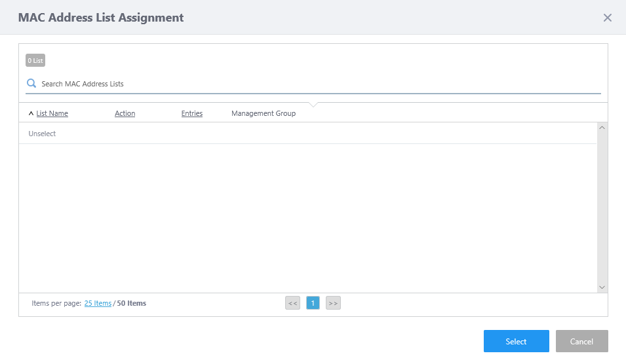Sort the table by List Name
The width and height of the screenshot is (626, 364).
point(52,113)
